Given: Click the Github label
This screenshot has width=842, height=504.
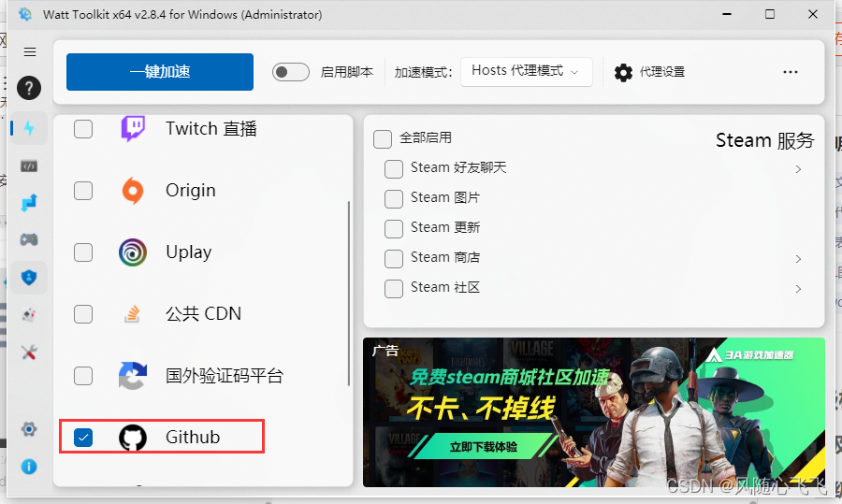Looking at the screenshot, I should coord(193,438).
